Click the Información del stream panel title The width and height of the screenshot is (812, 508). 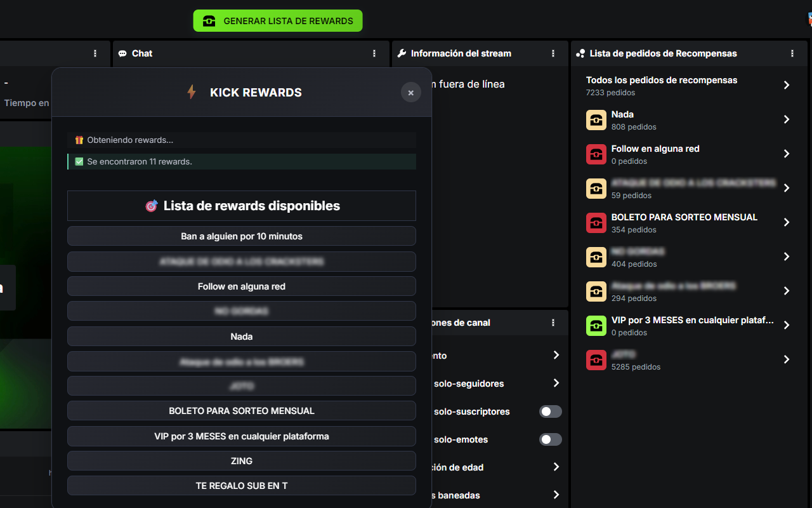(461, 53)
